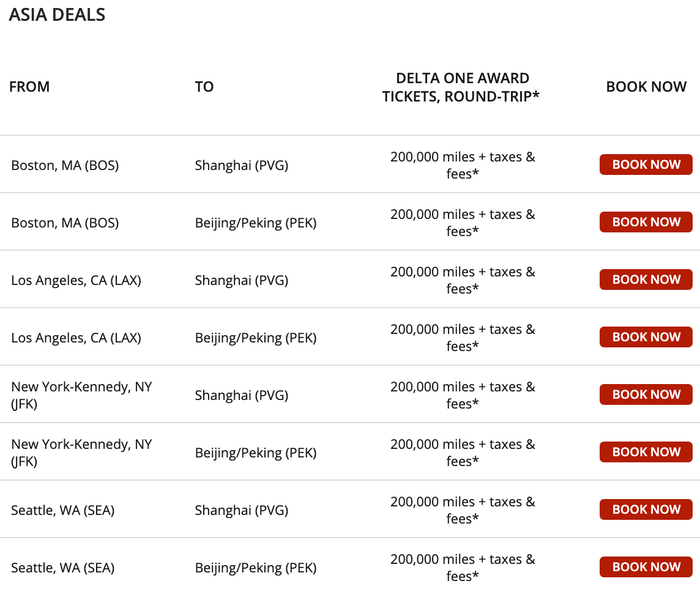Book New York-Kennedy to Beijing flight

(646, 452)
